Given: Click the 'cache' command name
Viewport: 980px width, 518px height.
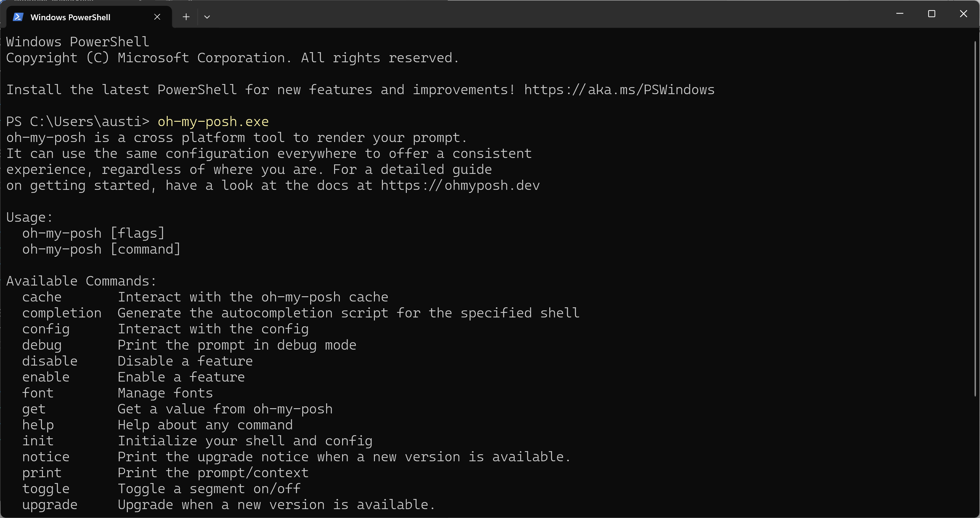Looking at the screenshot, I should pyautogui.click(x=42, y=297).
